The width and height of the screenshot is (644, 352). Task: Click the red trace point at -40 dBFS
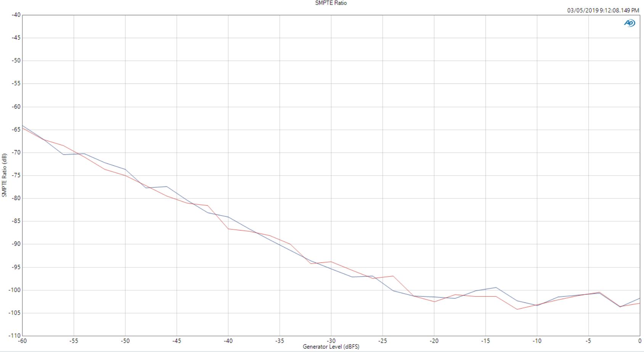[228, 229]
